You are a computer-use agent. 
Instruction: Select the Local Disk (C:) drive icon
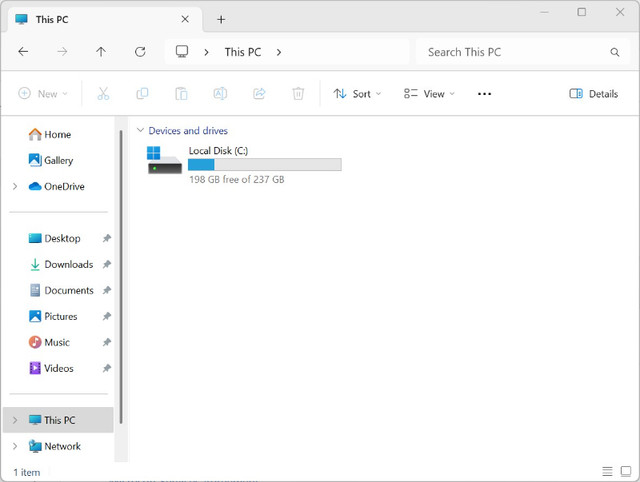[x=164, y=160]
